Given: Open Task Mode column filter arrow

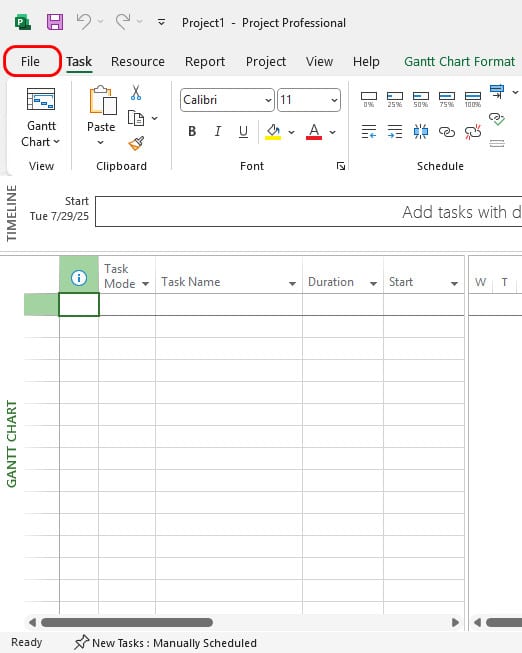Looking at the screenshot, I should [x=145, y=284].
